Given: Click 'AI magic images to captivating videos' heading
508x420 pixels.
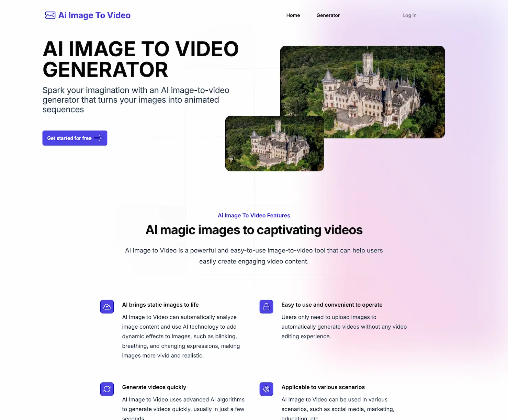Looking at the screenshot, I should click(x=254, y=230).
